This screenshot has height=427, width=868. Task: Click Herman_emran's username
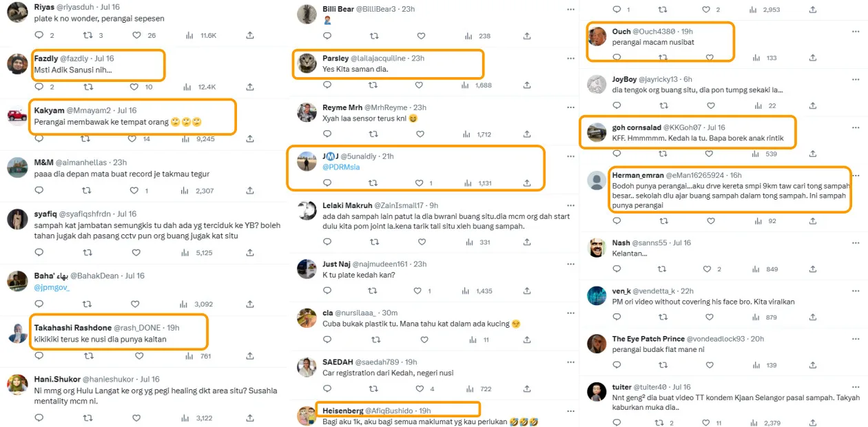639,176
